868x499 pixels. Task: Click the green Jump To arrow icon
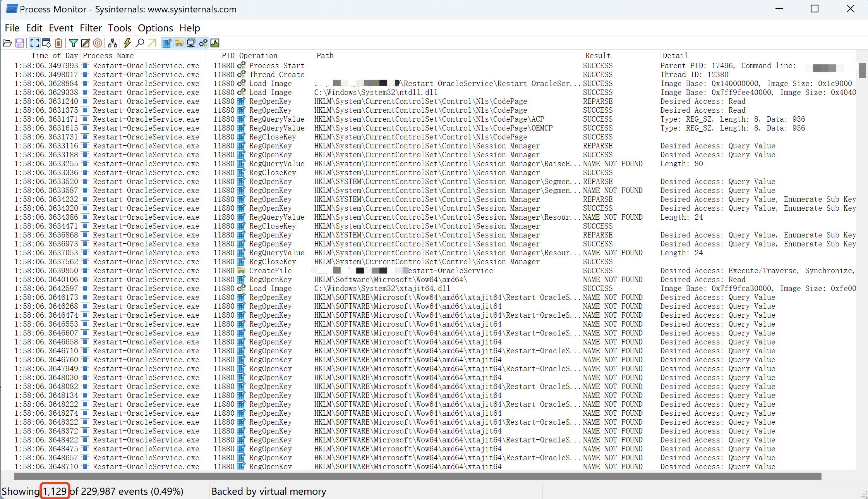click(x=152, y=43)
